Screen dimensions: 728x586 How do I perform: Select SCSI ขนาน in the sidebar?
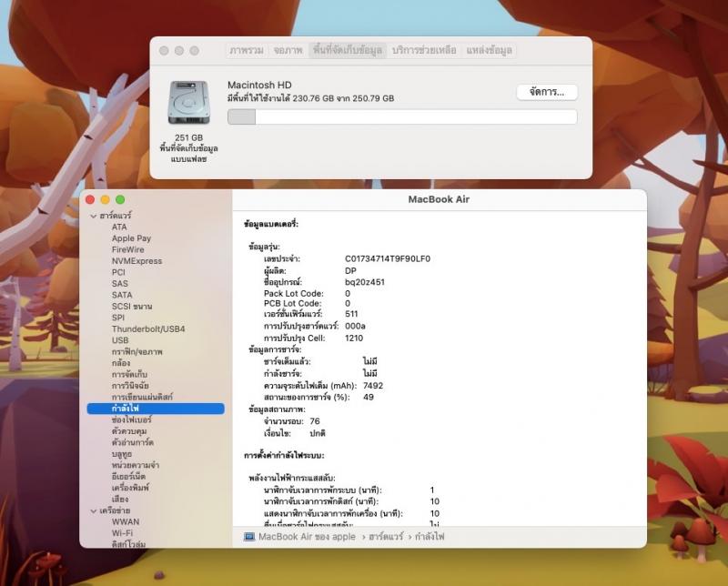point(132,307)
